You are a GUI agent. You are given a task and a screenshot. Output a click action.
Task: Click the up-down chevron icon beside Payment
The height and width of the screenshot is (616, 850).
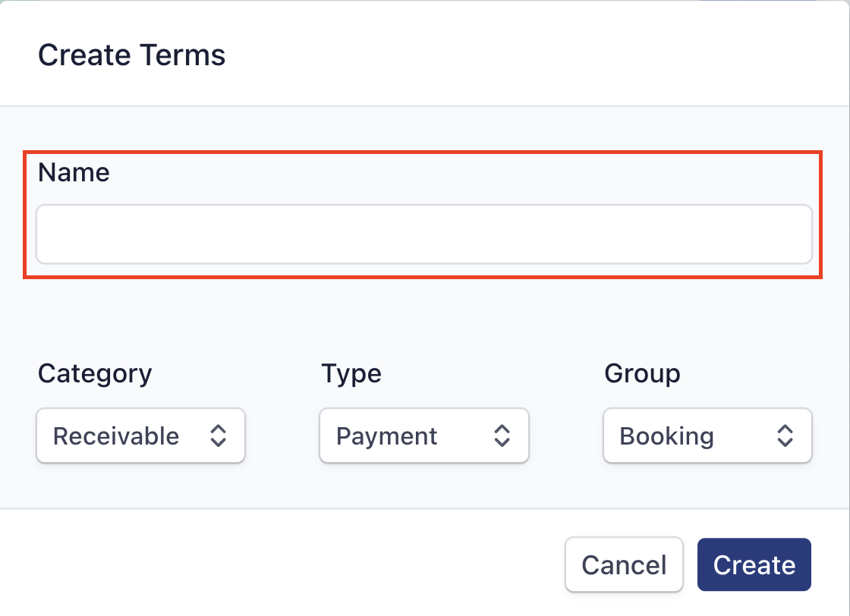(x=502, y=435)
